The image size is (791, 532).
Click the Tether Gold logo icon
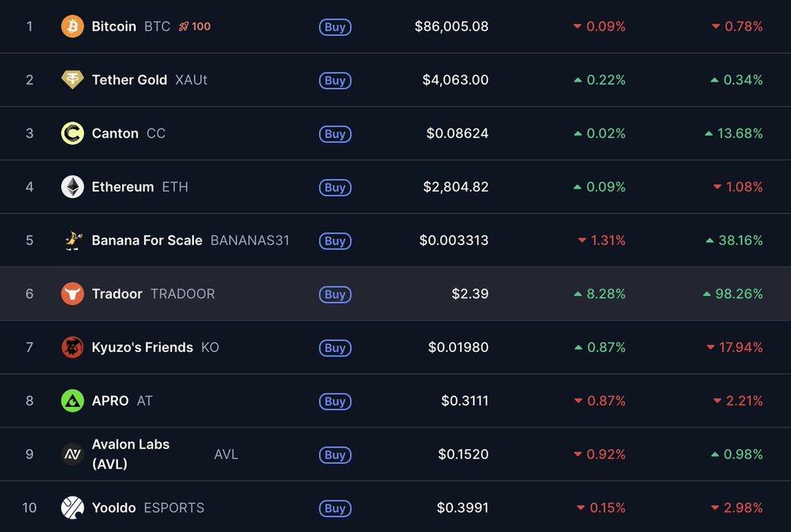tap(72, 80)
